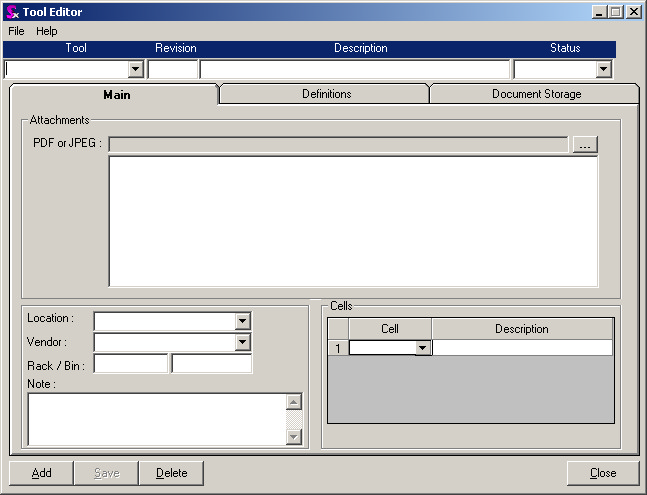Click the Note scrollbar down arrow
This screenshot has height=495, width=647.
[294, 436]
